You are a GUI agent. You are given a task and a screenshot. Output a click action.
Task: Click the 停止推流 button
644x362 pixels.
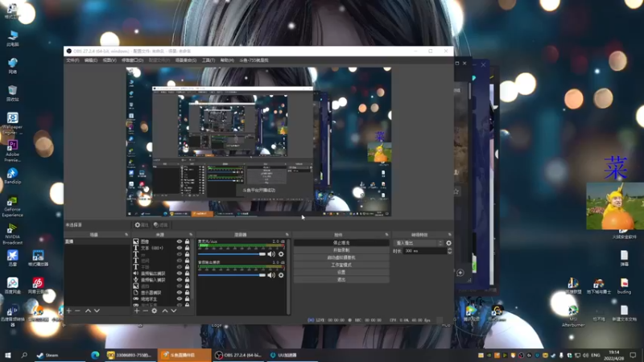tap(341, 243)
